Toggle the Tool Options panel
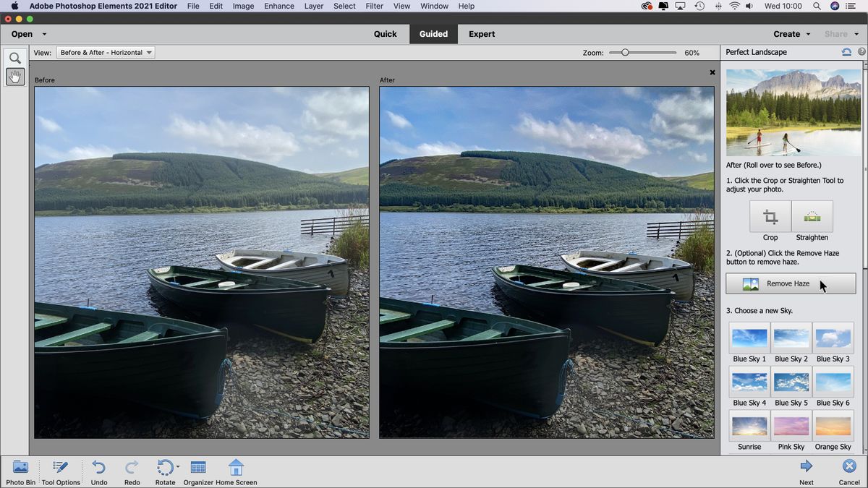This screenshot has width=868, height=488. (61, 471)
